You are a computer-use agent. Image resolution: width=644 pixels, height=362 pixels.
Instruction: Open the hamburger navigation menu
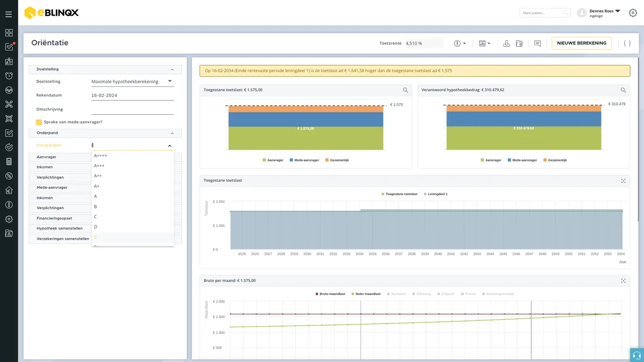(9, 14)
